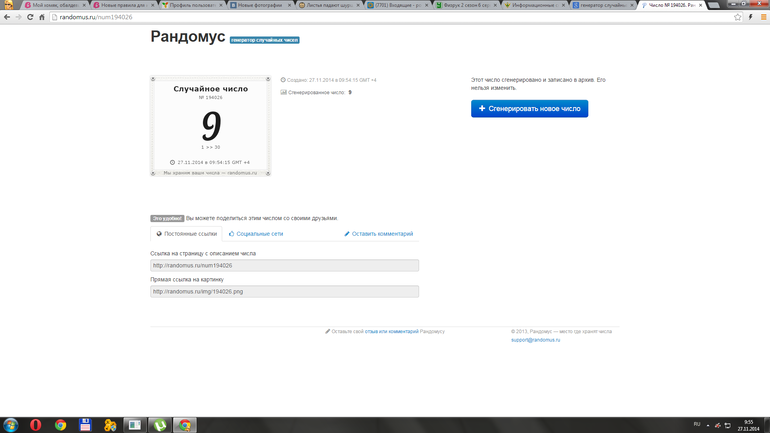
Task: Open Opera from the taskbar
Action: tap(36, 425)
